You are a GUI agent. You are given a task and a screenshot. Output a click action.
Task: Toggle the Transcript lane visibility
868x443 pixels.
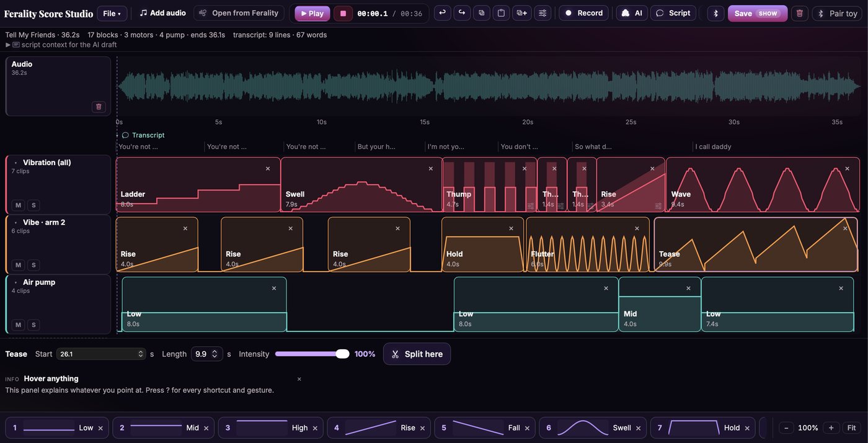[x=143, y=135]
